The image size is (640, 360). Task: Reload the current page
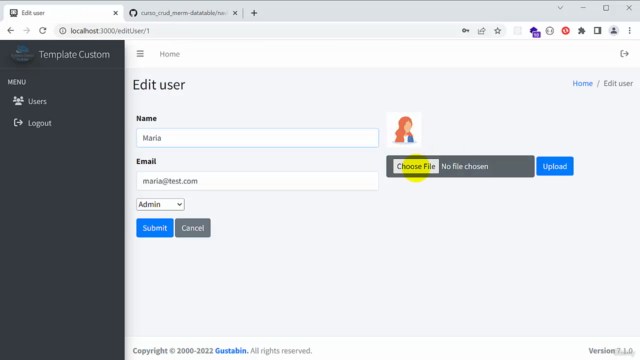point(42,31)
